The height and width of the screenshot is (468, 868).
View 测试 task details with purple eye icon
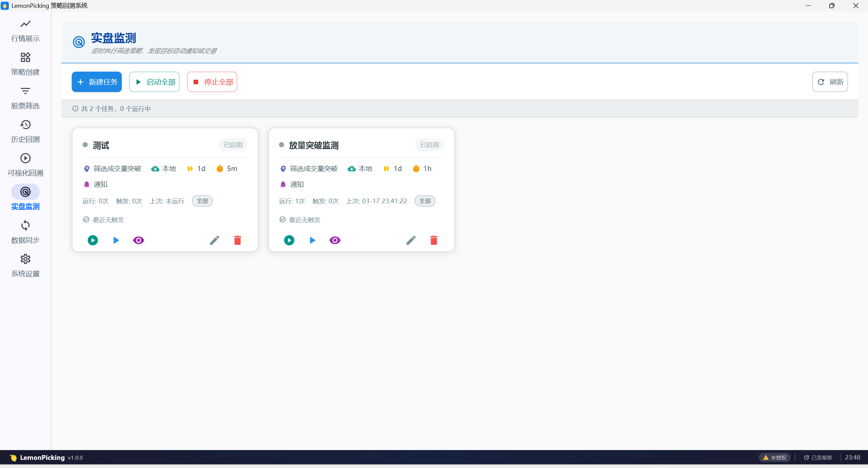138,240
